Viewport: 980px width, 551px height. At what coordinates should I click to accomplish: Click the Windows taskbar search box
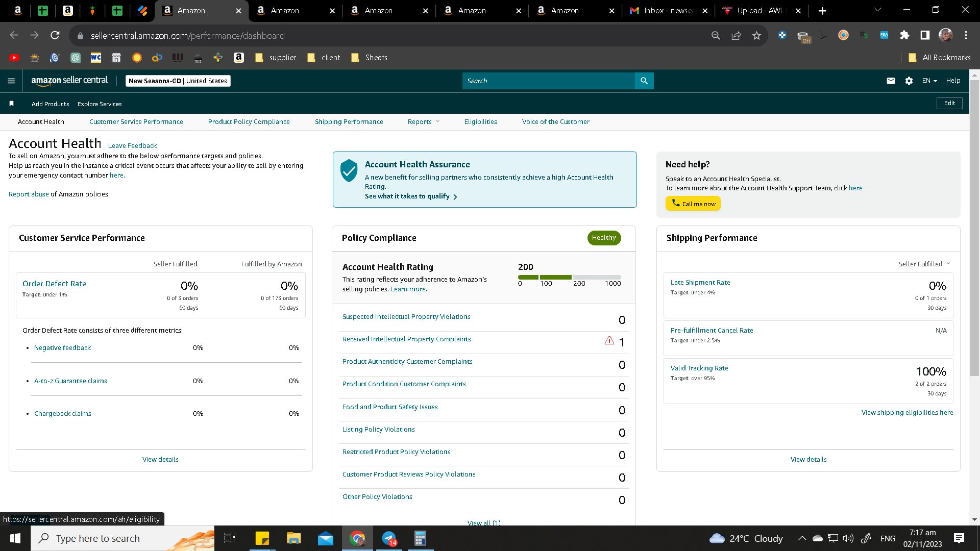pyautogui.click(x=122, y=538)
